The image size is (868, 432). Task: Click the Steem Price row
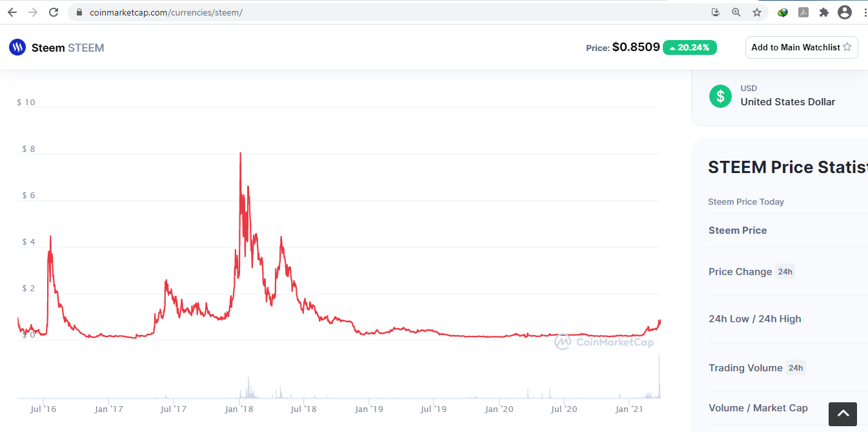click(x=787, y=231)
